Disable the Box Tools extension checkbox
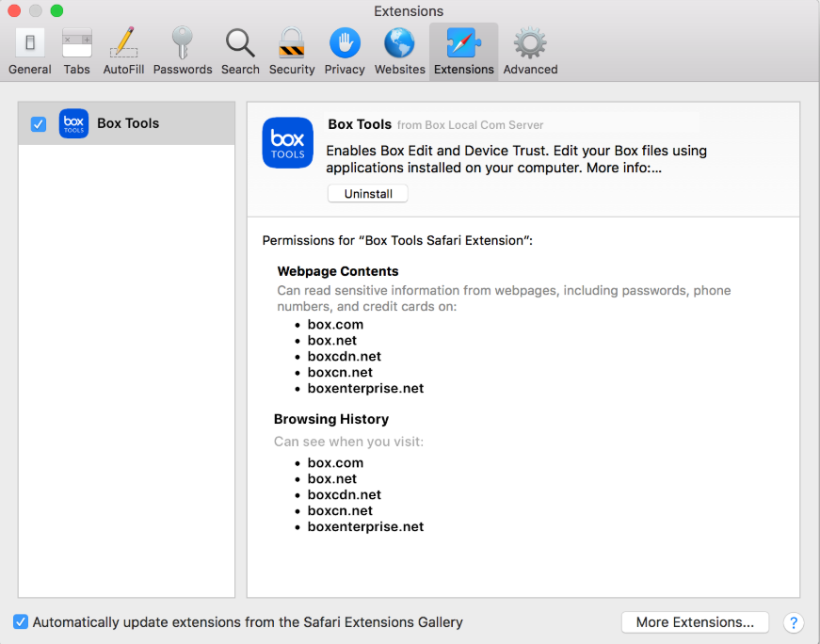Screen dimensions: 820x644 tap(39, 124)
